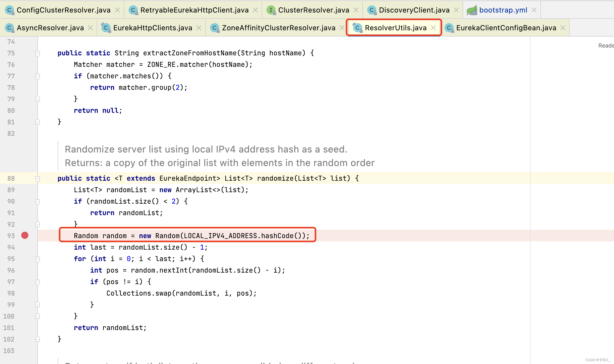The image size is (614, 364).
Task: Remove the breakpoint on line 93
Action: point(25,236)
